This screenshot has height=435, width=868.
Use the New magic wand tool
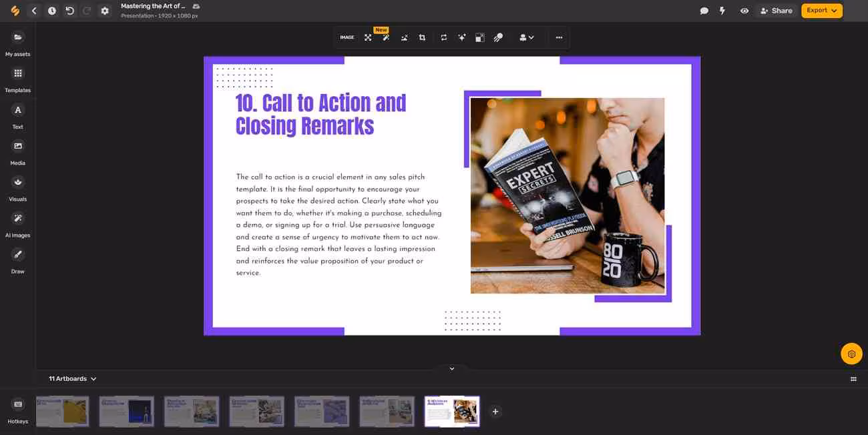coord(386,37)
